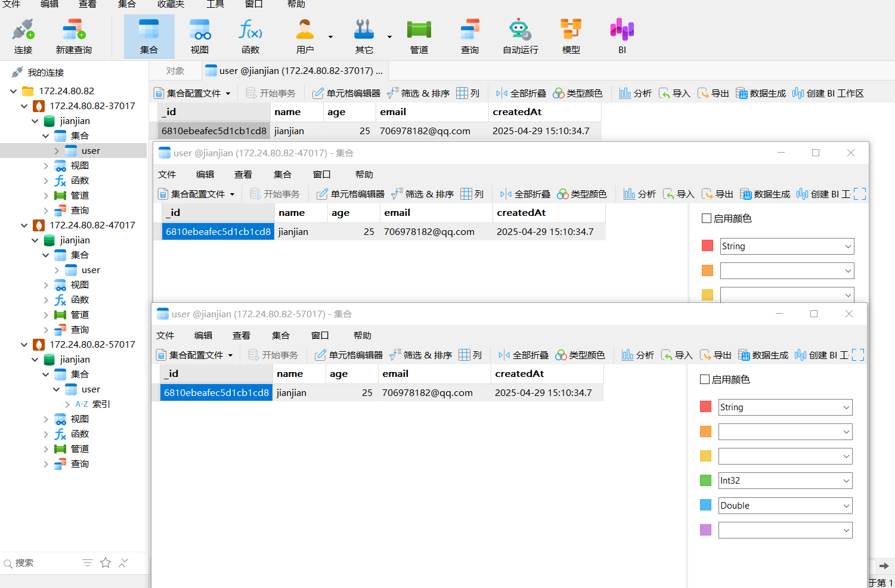
Task: Click the age column header in 57017 window
Action: [352, 374]
